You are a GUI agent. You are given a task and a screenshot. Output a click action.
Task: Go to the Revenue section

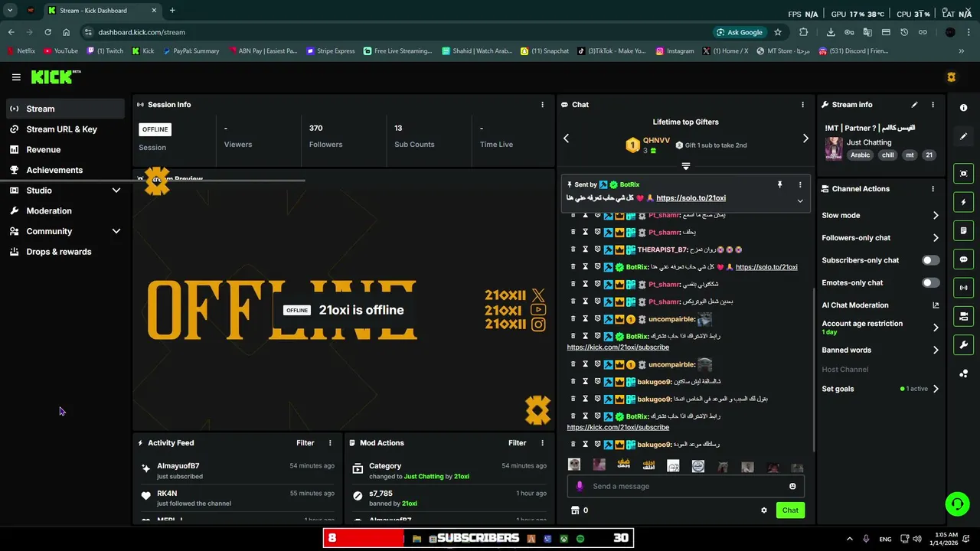click(65, 150)
